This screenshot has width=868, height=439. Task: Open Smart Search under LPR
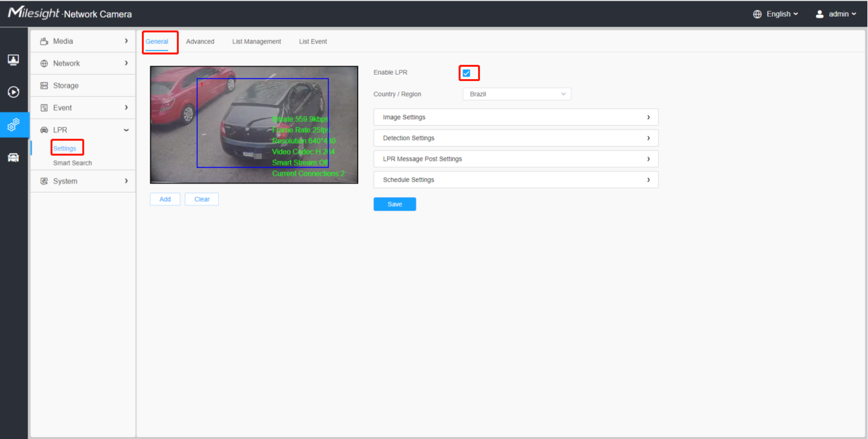73,163
